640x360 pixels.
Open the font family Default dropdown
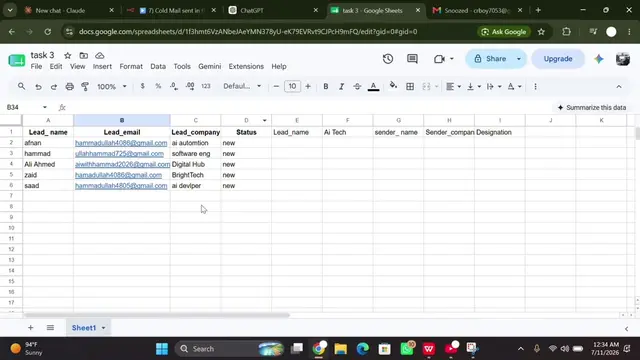(242, 86)
